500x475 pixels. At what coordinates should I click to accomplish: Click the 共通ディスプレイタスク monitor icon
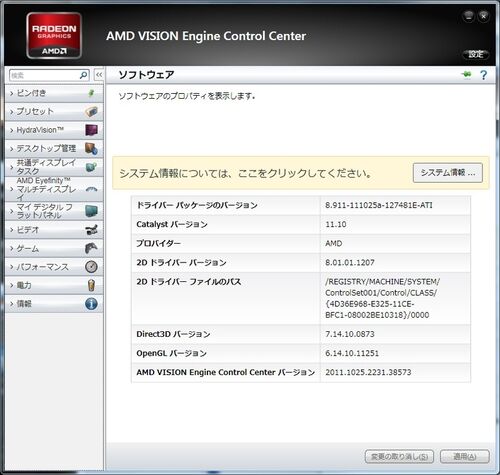[x=91, y=167]
